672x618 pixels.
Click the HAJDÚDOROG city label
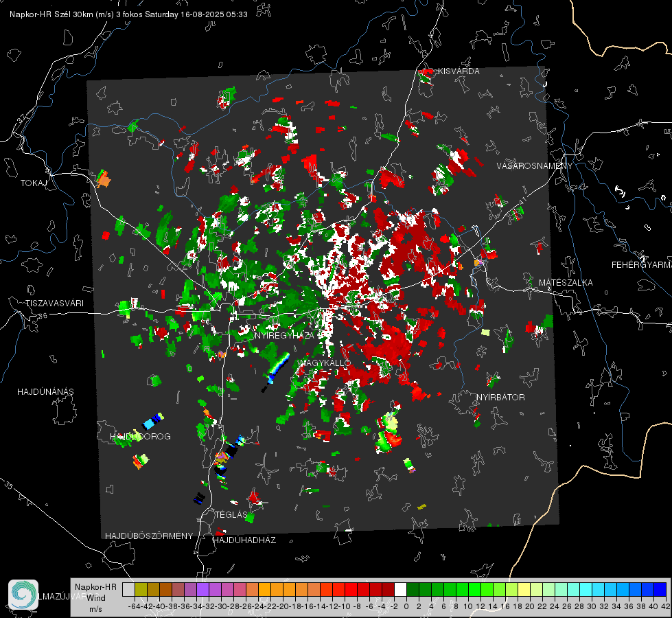pyautogui.click(x=140, y=437)
